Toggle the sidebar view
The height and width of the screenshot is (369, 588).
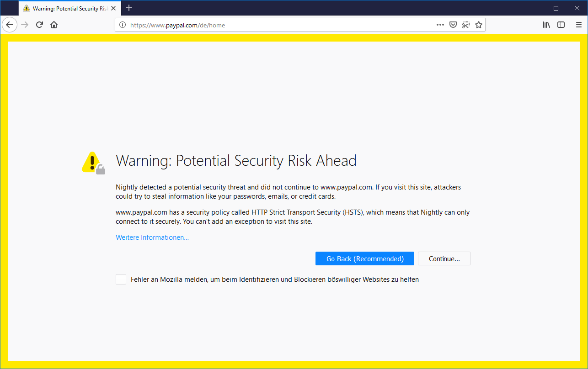coord(561,25)
